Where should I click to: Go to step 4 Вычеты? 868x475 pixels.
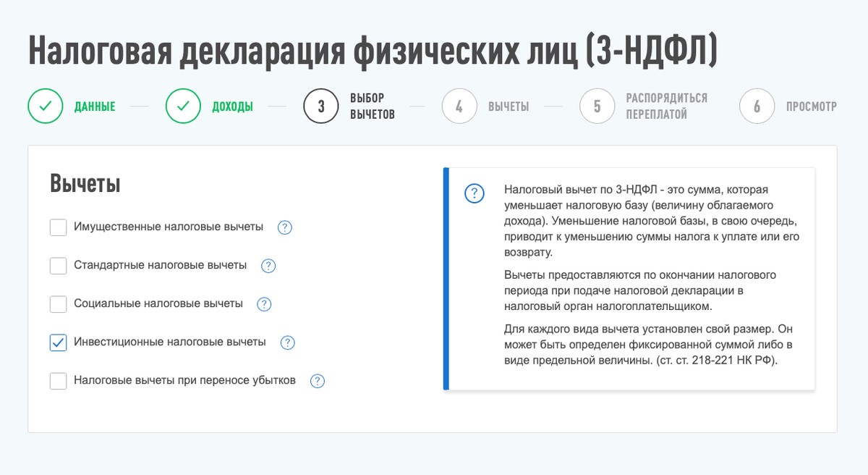[x=459, y=106]
